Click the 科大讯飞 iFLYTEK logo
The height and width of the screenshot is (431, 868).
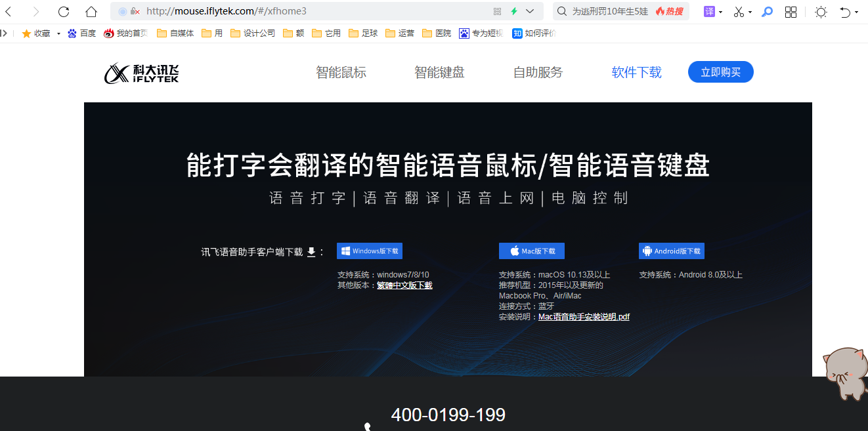[x=141, y=73]
